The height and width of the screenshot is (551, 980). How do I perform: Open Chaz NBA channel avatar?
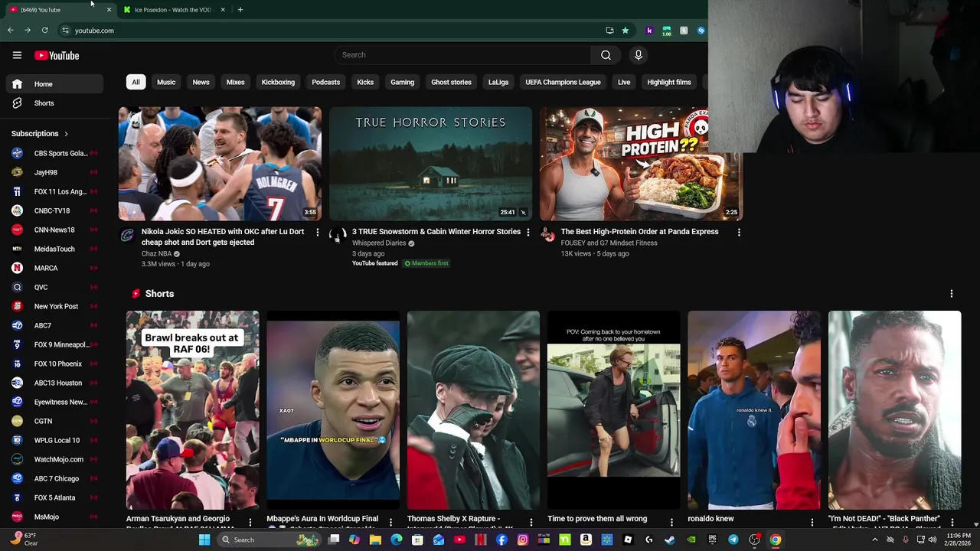pyautogui.click(x=127, y=236)
